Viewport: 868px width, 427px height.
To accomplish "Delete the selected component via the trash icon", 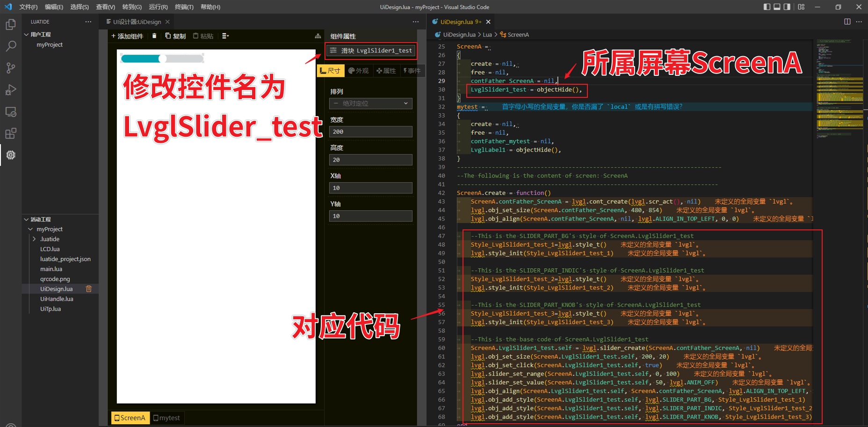I will pyautogui.click(x=154, y=36).
